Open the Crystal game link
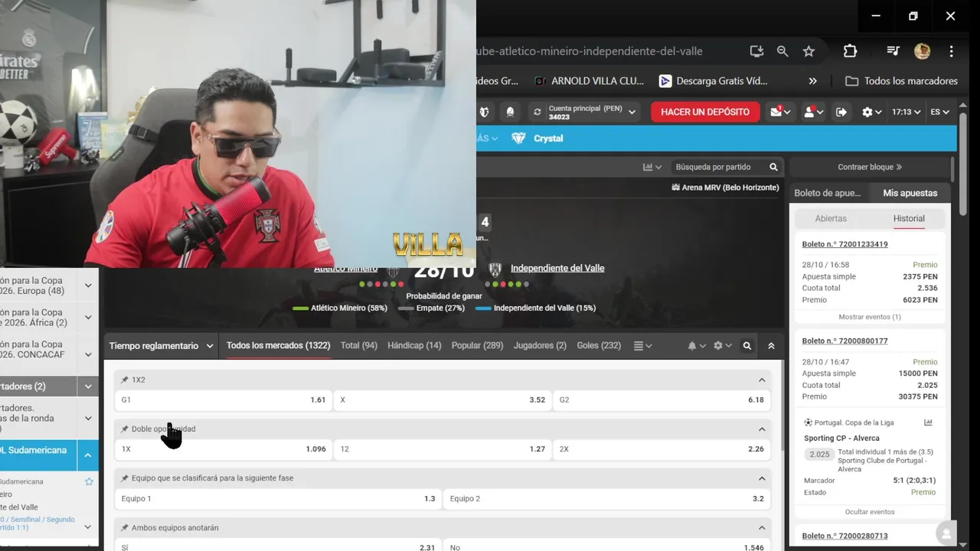Image resolution: width=980 pixels, height=551 pixels. point(537,139)
